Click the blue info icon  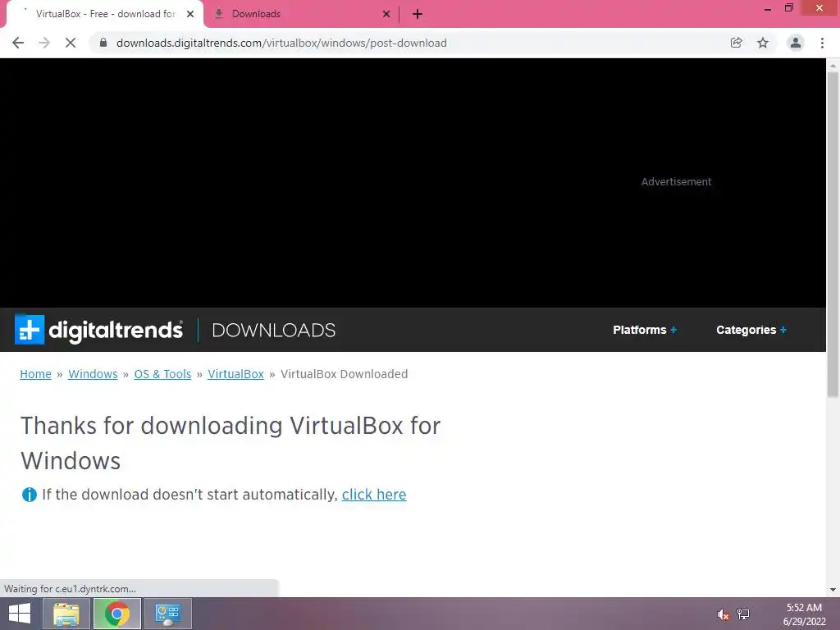coord(29,495)
